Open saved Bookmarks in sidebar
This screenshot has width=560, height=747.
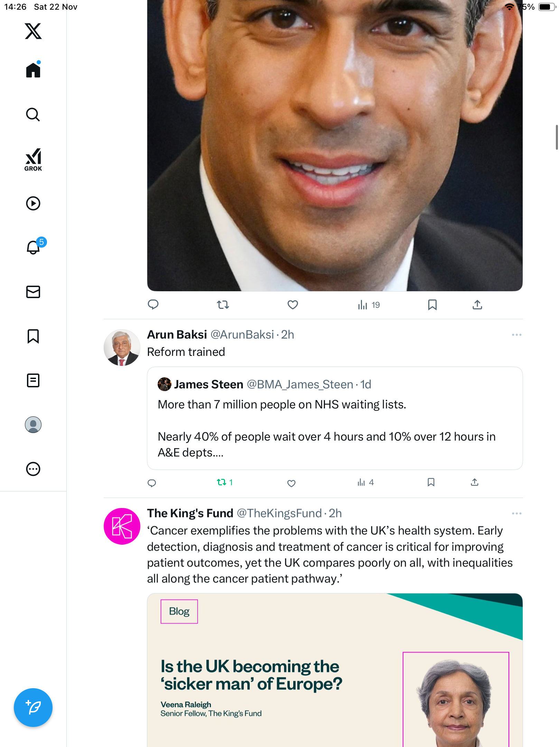33,336
